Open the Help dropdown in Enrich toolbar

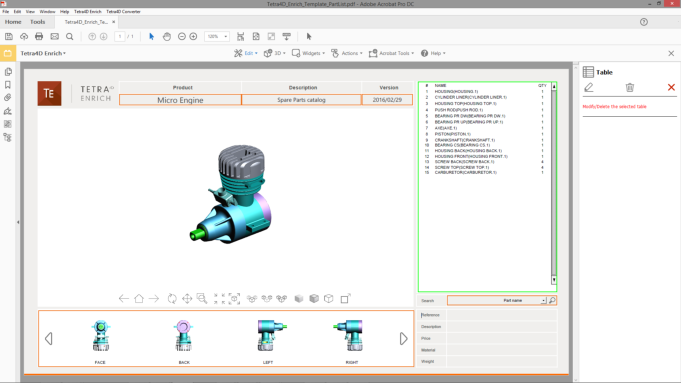pos(433,53)
